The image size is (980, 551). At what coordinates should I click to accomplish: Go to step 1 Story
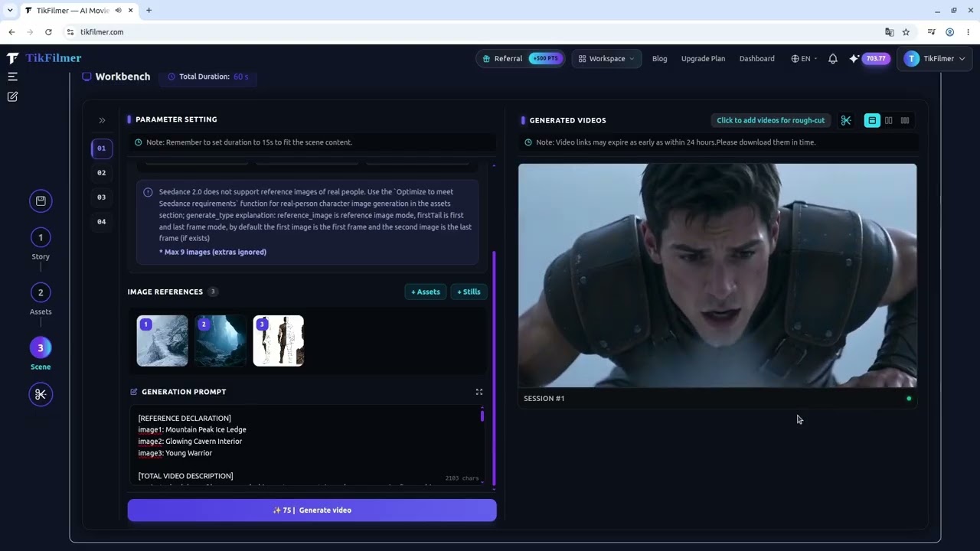pos(41,237)
